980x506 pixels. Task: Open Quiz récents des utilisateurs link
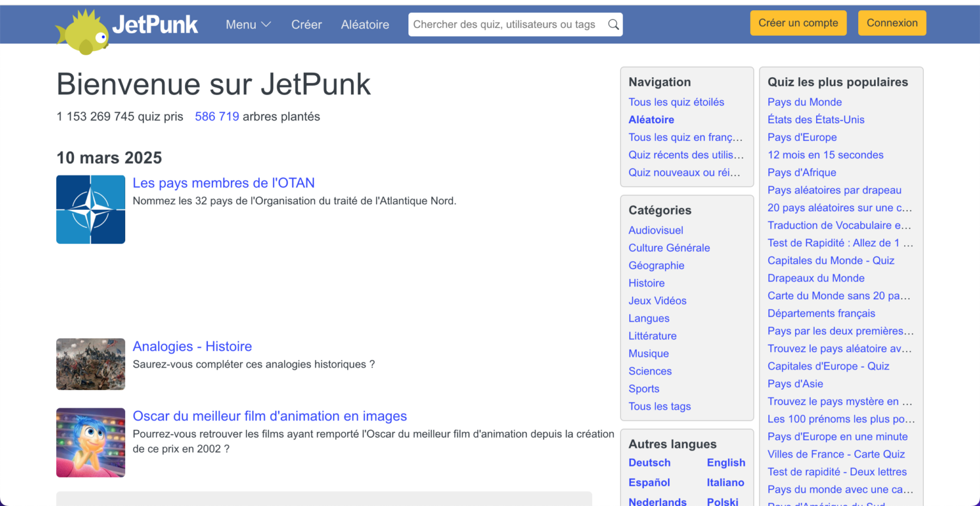click(686, 155)
